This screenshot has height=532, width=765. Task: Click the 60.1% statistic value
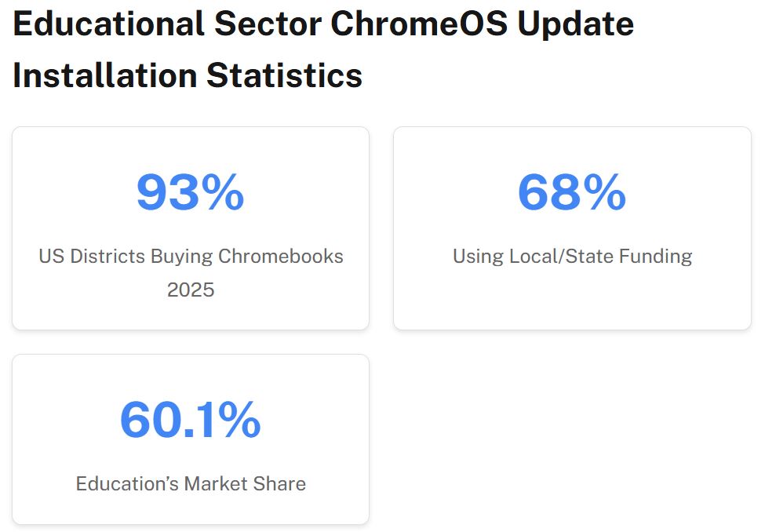(190, 420)
